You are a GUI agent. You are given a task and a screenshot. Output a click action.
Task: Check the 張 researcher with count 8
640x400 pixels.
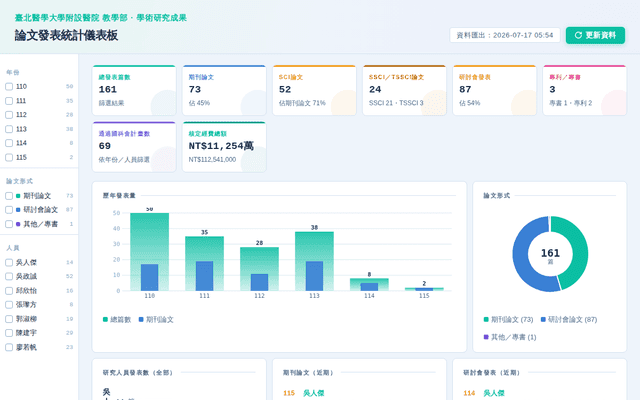pos(9,304)
